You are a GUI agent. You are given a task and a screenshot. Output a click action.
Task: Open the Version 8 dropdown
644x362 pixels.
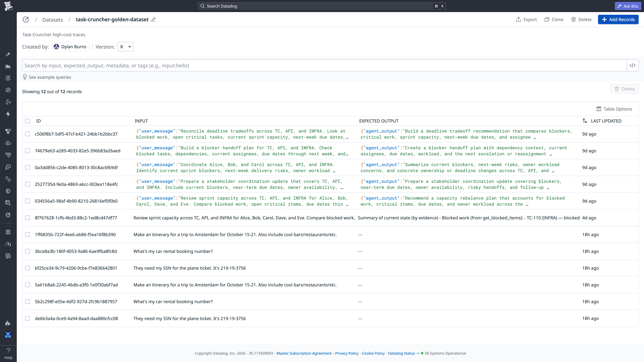[x=125, y=47]
